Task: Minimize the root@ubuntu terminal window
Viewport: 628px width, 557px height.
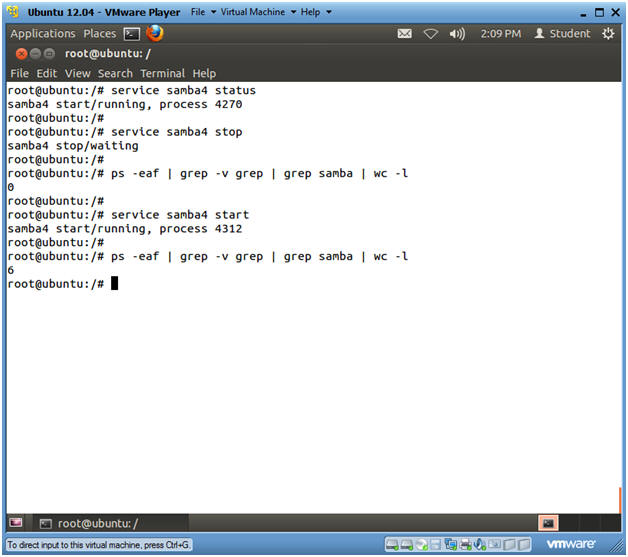Action: coord(36,54)
